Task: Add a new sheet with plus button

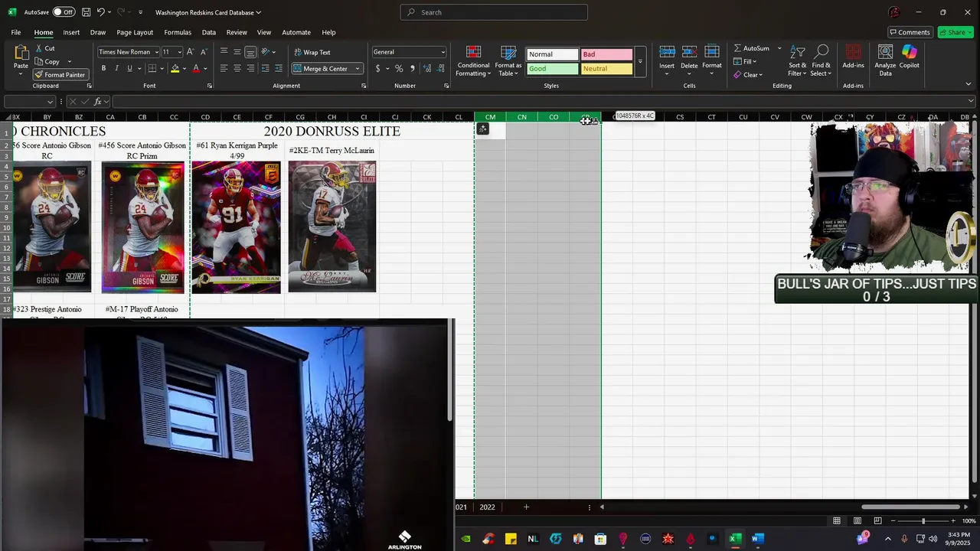Action: 526,507
